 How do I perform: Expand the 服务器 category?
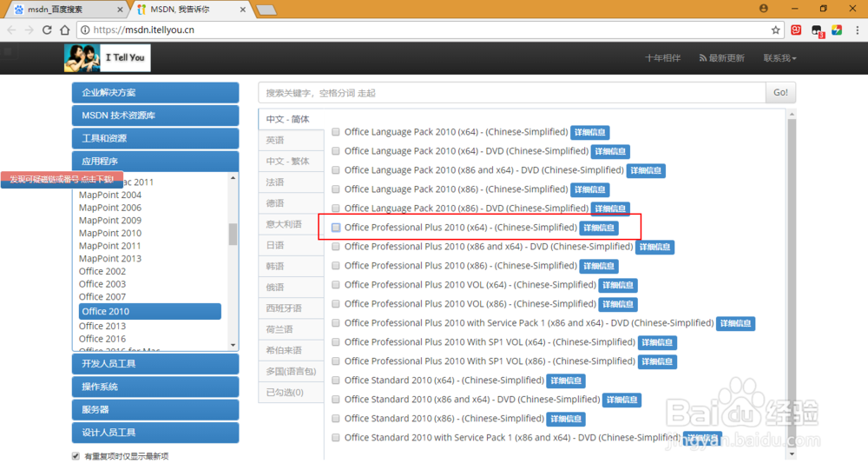point(155,409)
